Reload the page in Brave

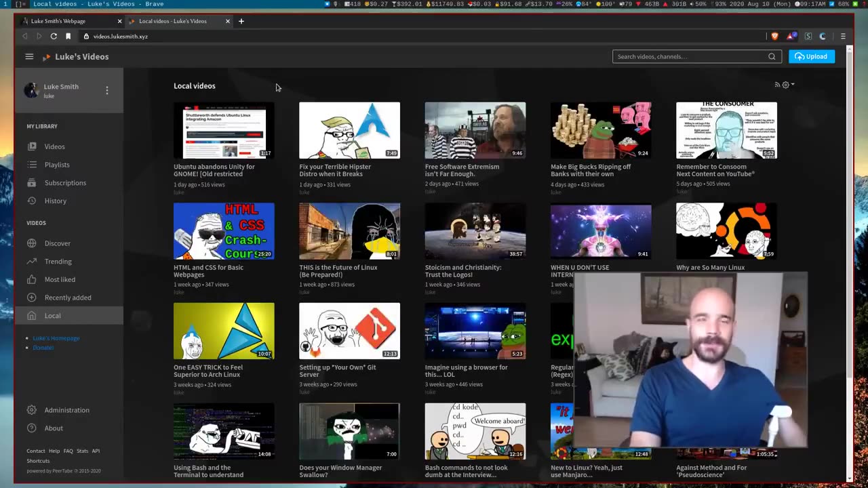(54, 36)
